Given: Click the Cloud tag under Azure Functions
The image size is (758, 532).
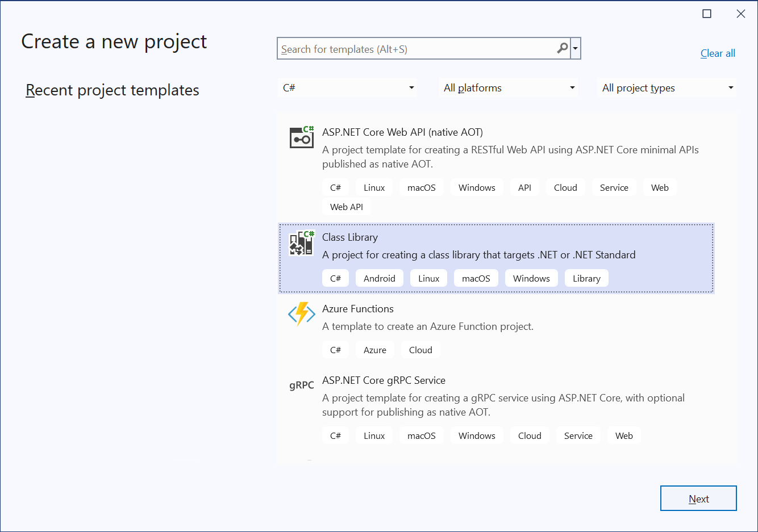Looking at the screenshot, I should pyautogui.click(x=420, y=350).
